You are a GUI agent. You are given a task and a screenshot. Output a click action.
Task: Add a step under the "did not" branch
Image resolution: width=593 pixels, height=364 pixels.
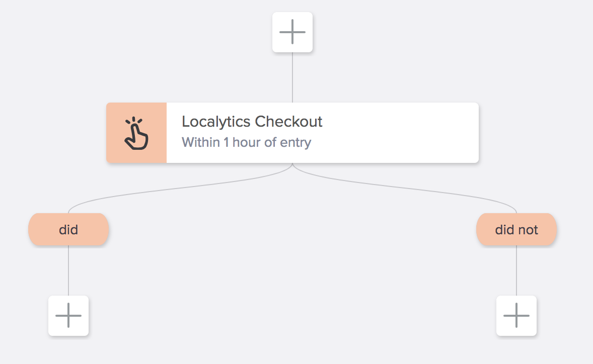(x=516, y=316)
